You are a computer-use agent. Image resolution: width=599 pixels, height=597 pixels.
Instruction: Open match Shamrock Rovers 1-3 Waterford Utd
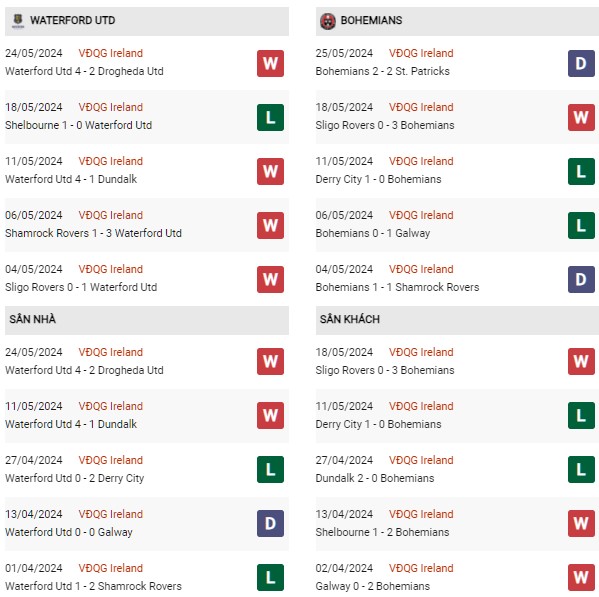click(x=93, y=233)
